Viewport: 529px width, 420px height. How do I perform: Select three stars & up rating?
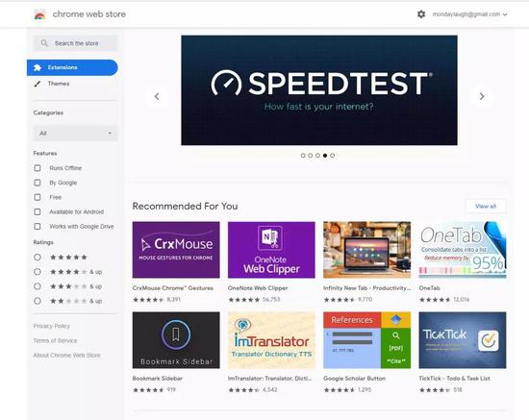[x=38, y=286]
